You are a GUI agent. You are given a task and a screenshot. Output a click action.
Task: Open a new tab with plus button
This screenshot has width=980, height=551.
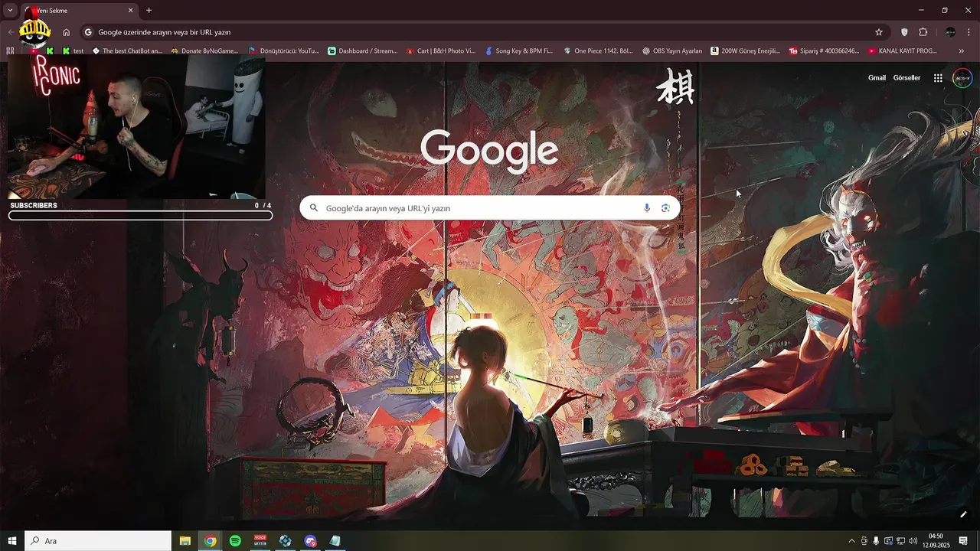[x=149, y=11]
